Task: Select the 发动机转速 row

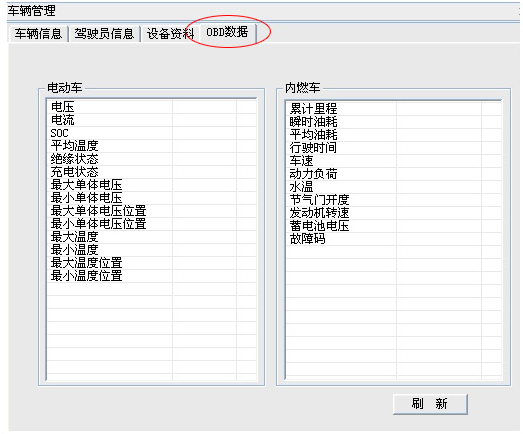Action: pyautogui.click(x=394, y=213)
